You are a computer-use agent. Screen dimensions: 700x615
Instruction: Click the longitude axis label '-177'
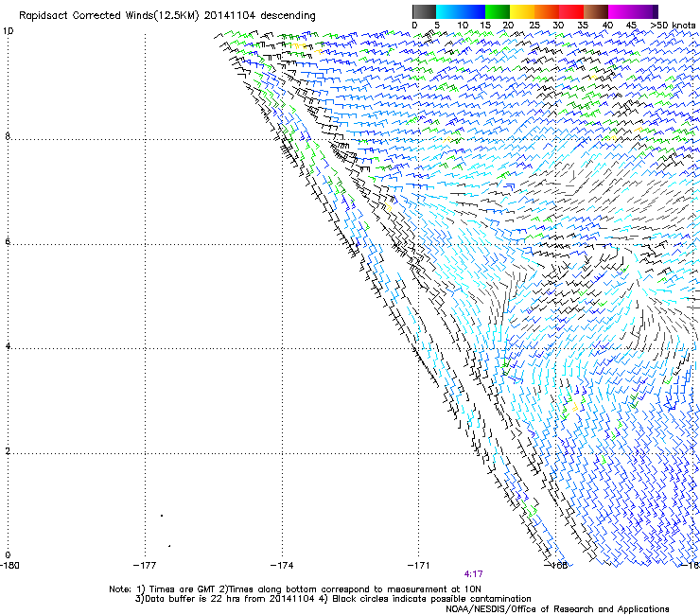coord(145,566)
